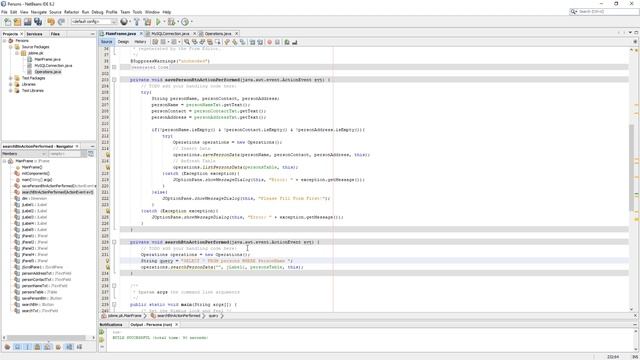The image size is (640, 360).
Task: Toggle the Generated Code fold marker
Action: 114,67
